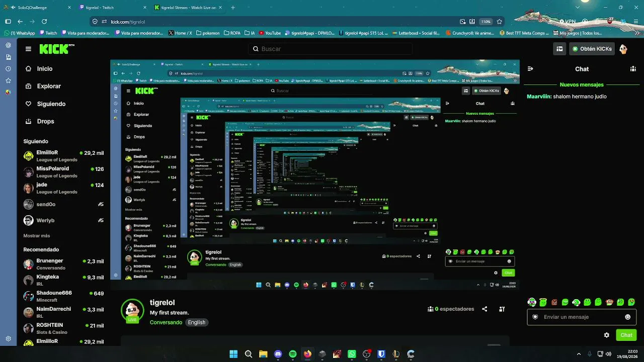
Task: Insert the first headphone emote
Action: [532, 302]
